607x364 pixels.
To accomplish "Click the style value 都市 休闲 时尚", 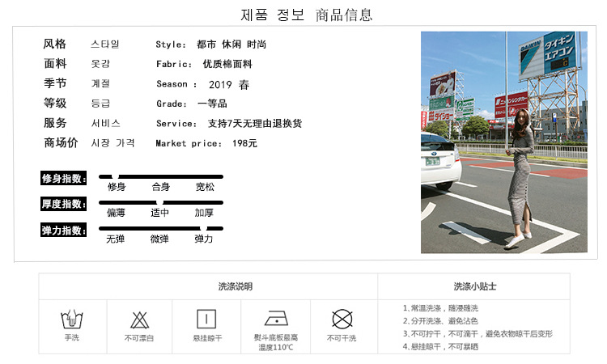I will (x=231, y=44).
